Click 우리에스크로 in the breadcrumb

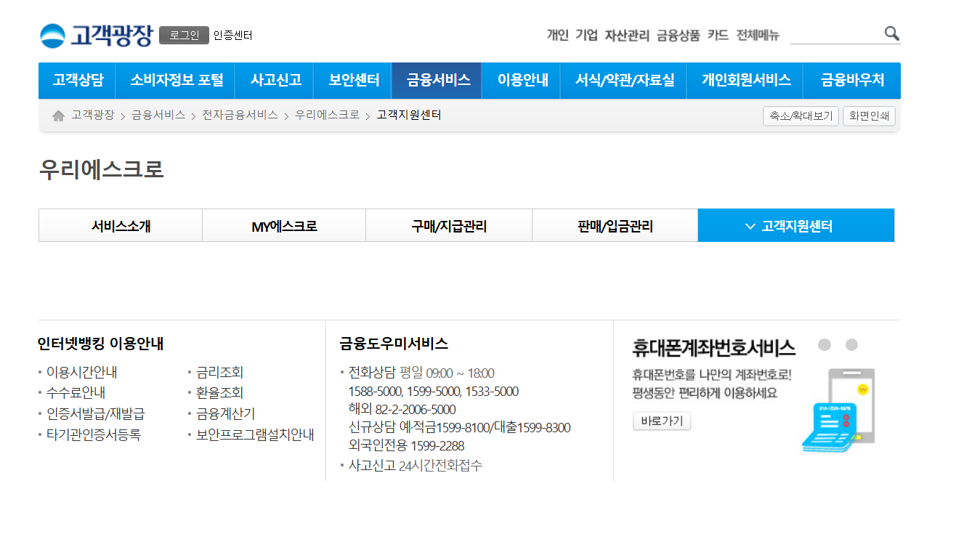(327, 116)
